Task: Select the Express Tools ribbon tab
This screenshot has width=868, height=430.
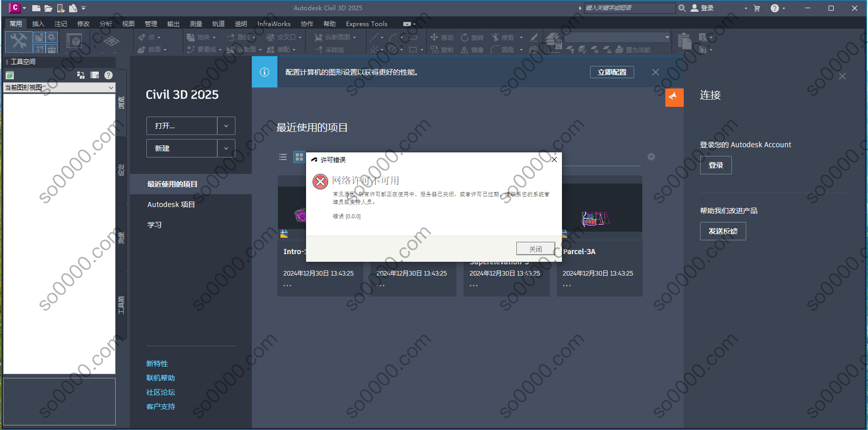Action: tap(366, 24)
